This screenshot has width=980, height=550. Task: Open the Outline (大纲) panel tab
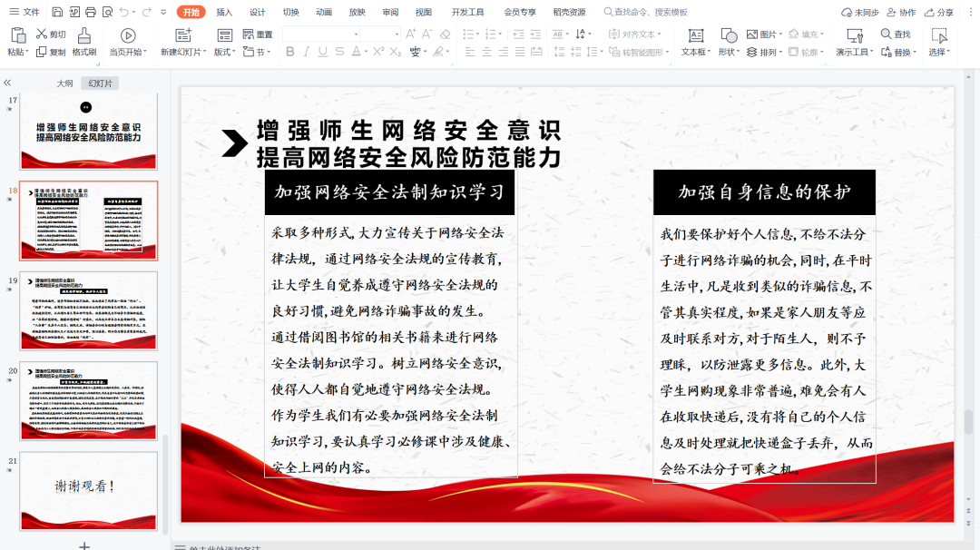coord(64,83)
